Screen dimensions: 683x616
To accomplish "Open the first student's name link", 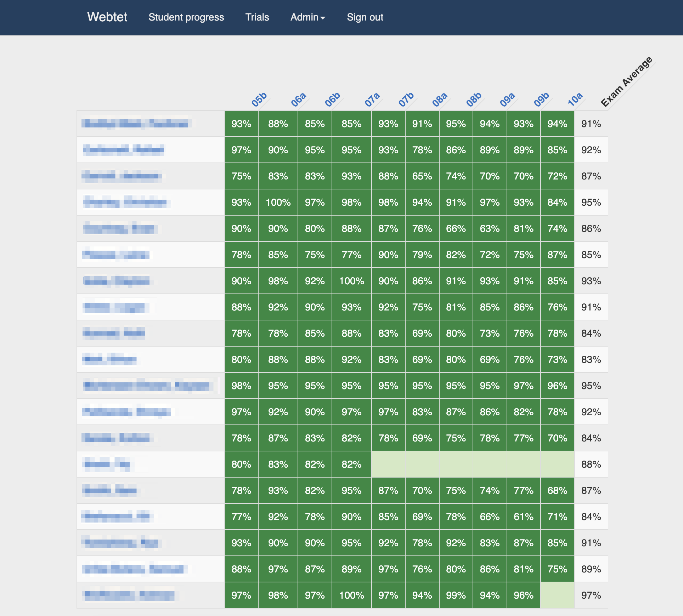I will click(x=136, y=124).
